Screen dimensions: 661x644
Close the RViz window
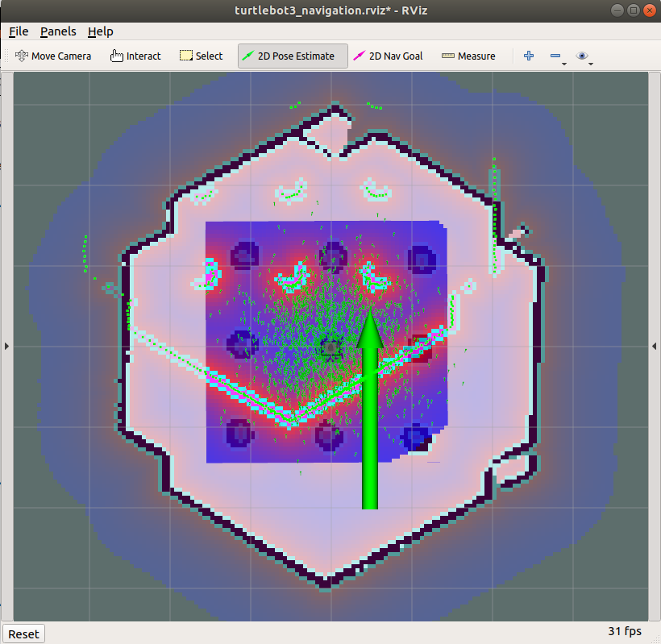pos(650,10)
